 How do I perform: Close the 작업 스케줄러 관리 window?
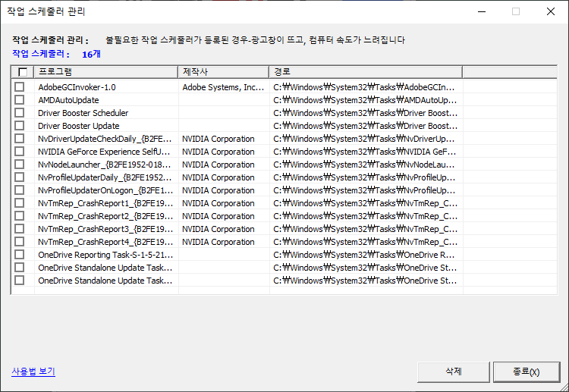pyautogui.click(x=551, y=11)
